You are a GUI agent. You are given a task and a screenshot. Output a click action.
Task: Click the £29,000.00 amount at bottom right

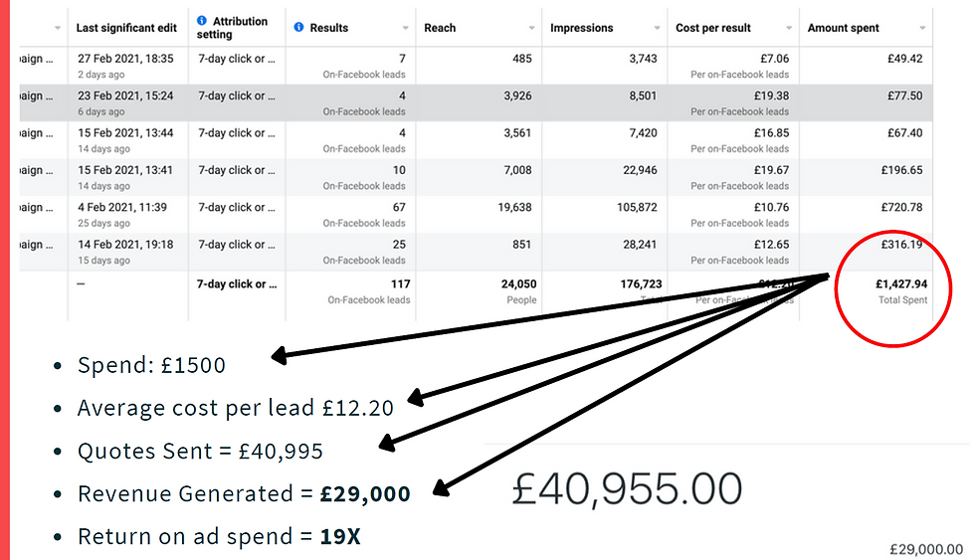click(x=926, y=549)
